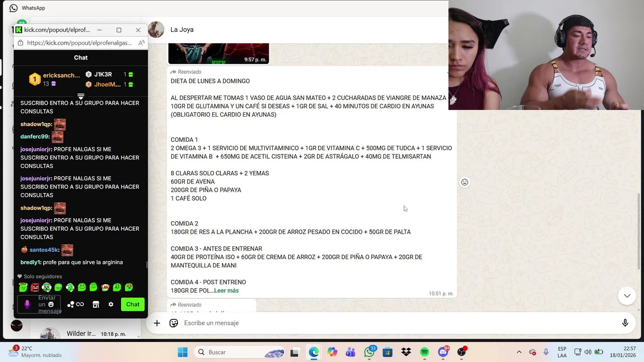644x362 pixels.
Task: Click the 'Enviar un mensaje' input field
Action: coord(39,304)
